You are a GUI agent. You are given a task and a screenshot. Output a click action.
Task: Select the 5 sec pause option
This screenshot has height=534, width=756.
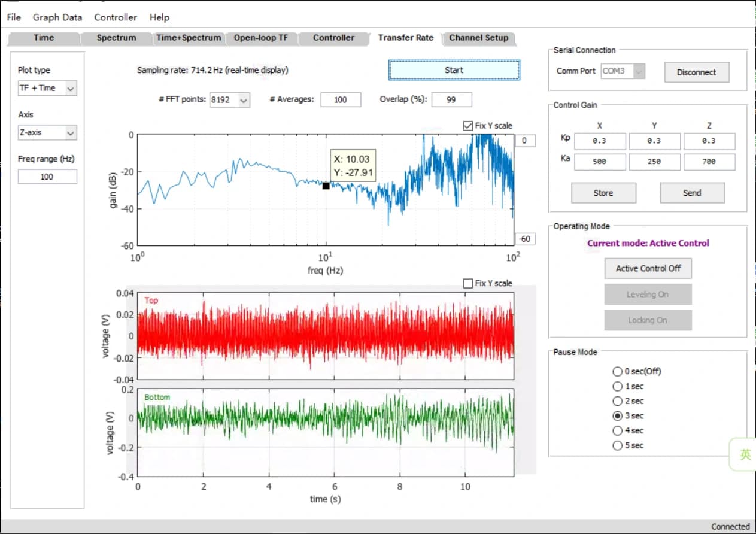coord(629,445)
